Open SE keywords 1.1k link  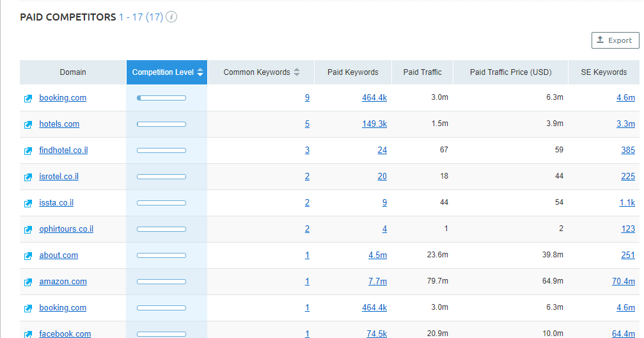627,203
